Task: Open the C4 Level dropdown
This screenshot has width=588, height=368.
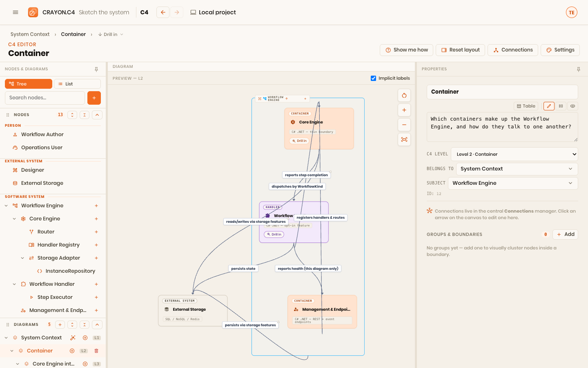Action: (x=514, y=154)
